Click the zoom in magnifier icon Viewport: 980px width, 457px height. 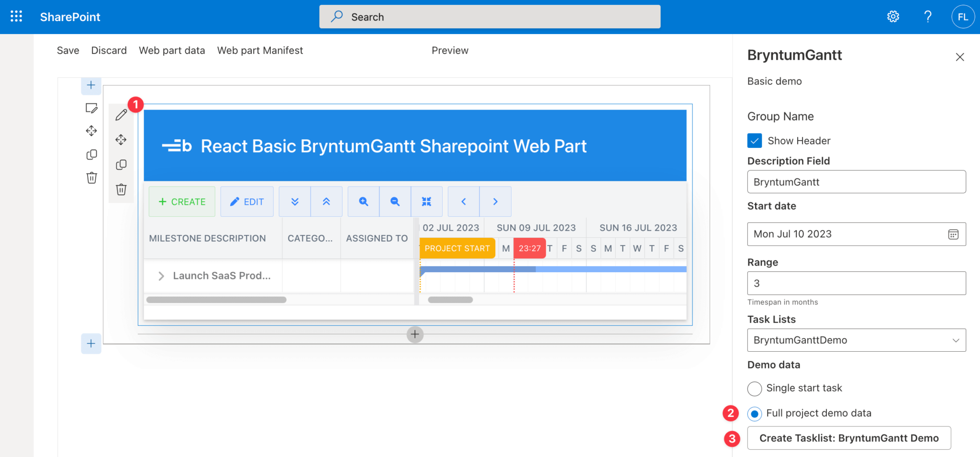pyautogui.click(x=364, y=201)
